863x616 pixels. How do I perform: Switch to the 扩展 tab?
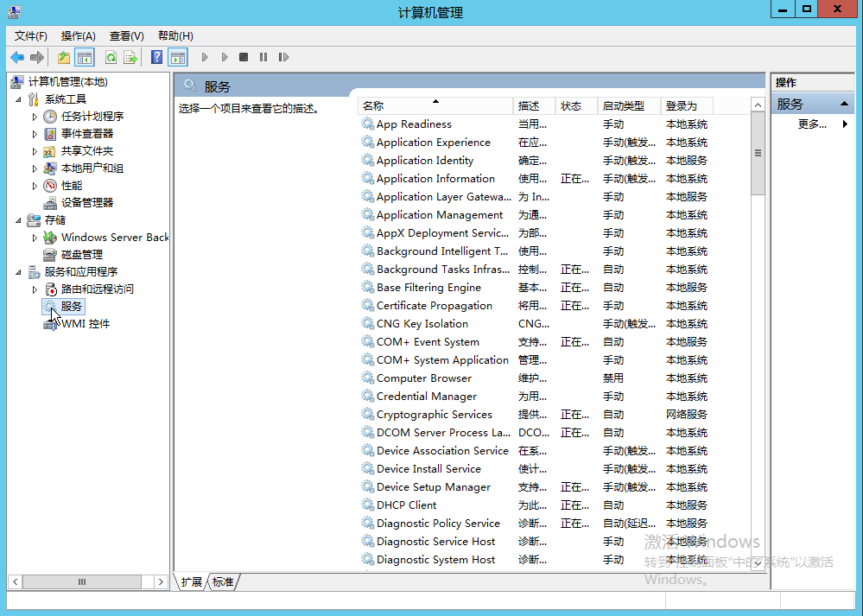[192, 581]
